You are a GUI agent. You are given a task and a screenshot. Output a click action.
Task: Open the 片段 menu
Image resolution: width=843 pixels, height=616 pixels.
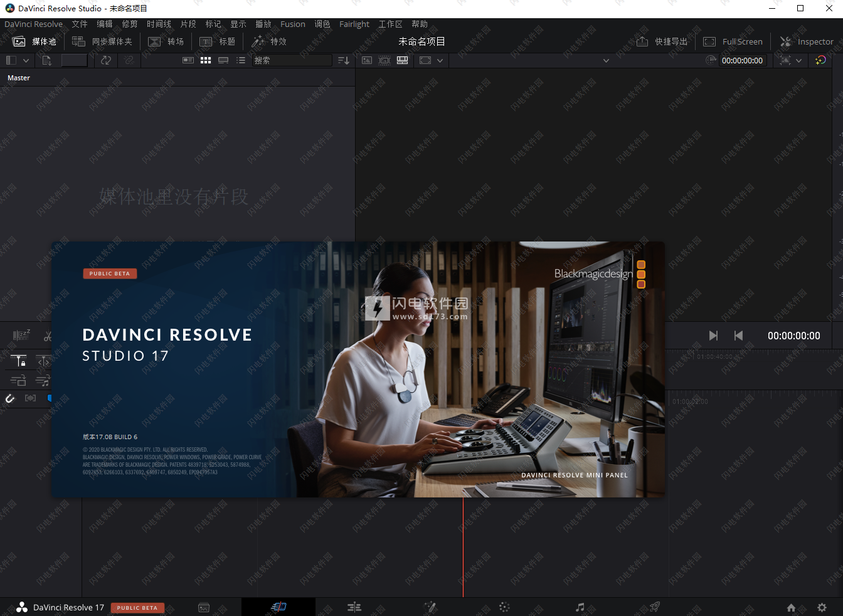(188, 24)
